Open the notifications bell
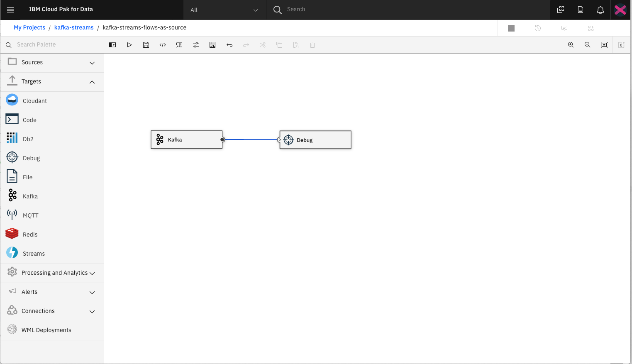Viewport: 632px width, 364px height. point(600,10)
